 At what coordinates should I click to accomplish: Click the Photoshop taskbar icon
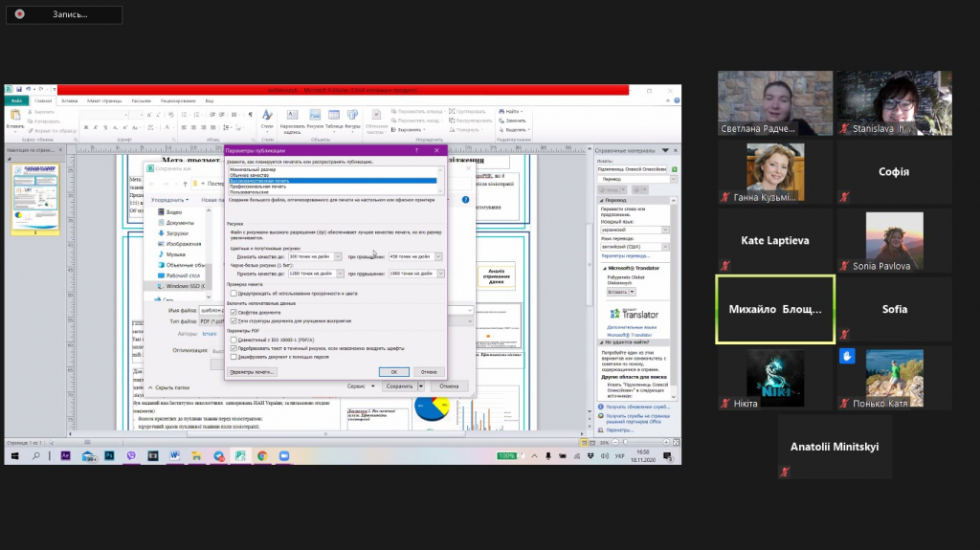109,456
